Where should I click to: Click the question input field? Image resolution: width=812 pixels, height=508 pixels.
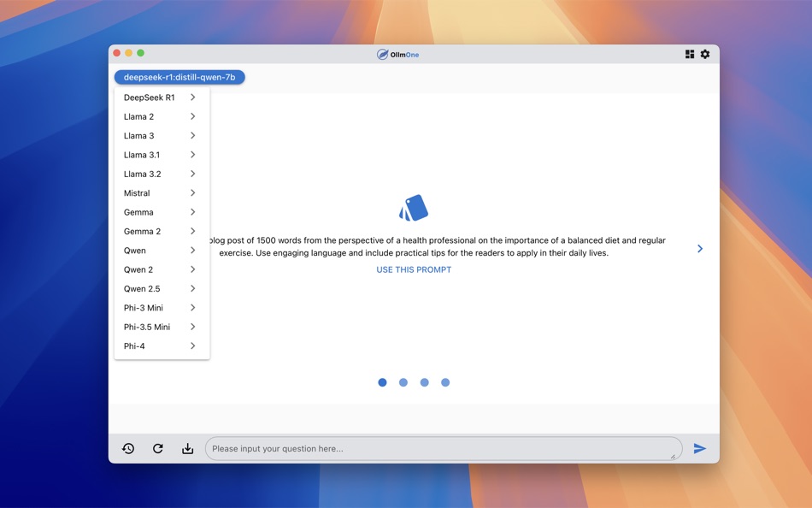click(x=444, y=448)
